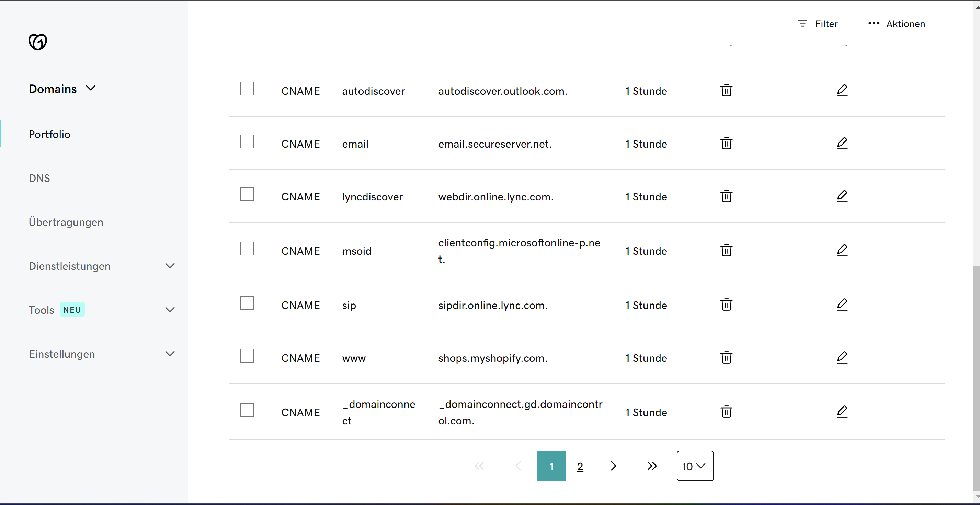Delete the _domainconnect CNAME record
This screenshot has height=505, width=980.
point(726,412)
